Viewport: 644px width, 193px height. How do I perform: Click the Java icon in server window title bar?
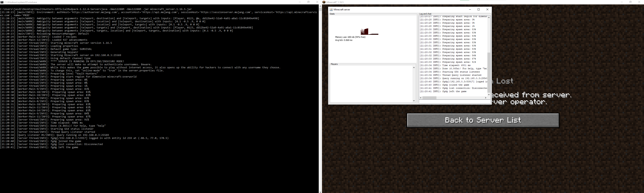(x=331, y=9)
